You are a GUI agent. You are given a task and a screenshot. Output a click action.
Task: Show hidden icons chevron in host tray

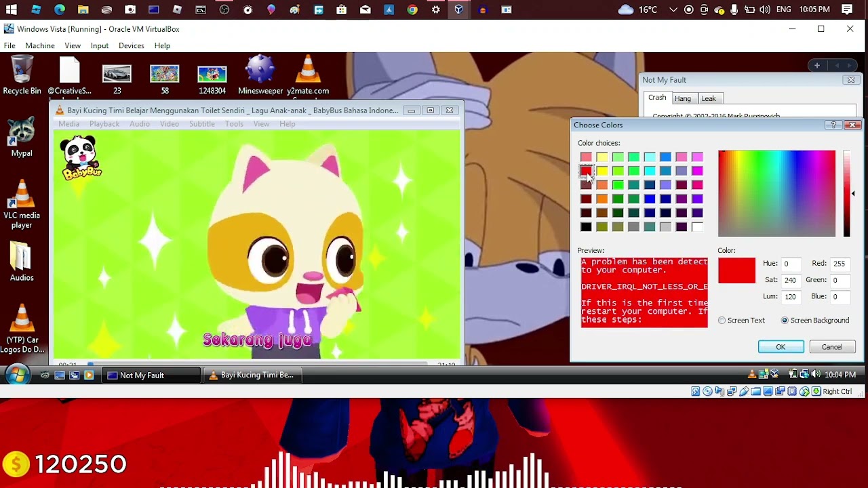tap(673, 9)
